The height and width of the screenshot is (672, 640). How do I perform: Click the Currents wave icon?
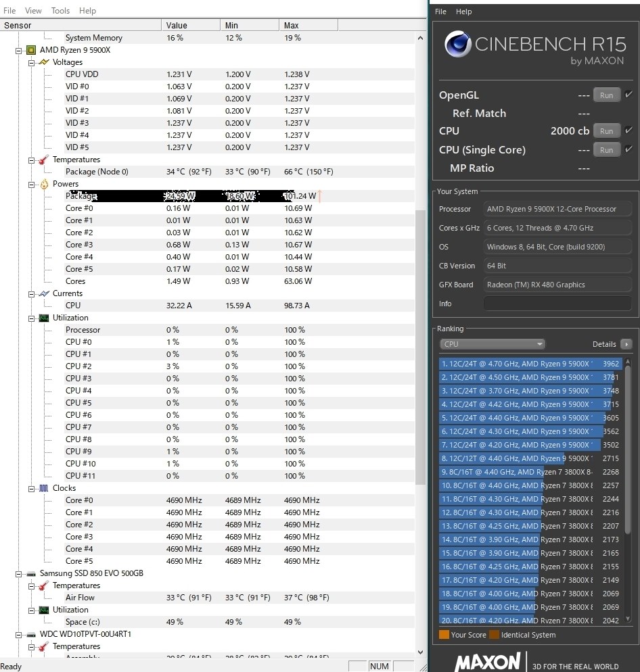44,293
